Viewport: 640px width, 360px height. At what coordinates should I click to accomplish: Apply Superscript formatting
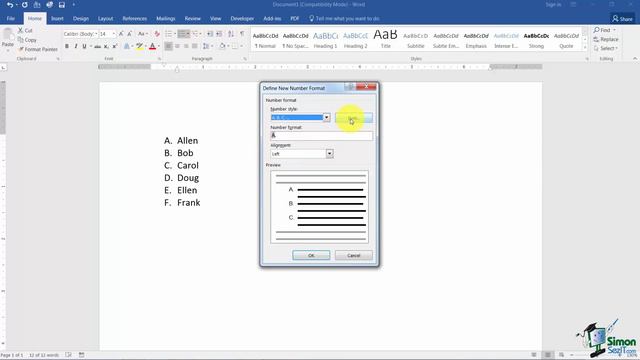pos(115,47)
